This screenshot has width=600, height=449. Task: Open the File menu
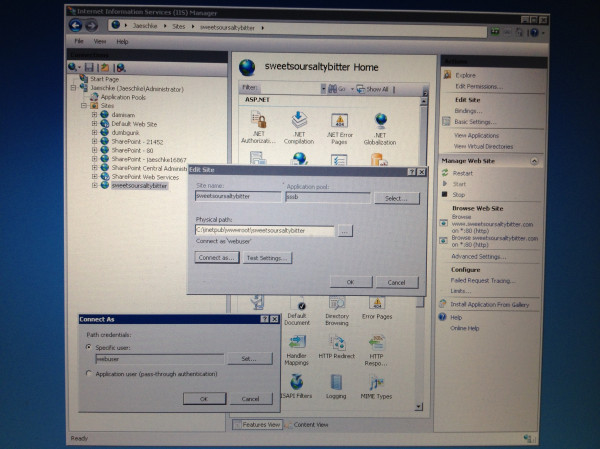point(79,41)
